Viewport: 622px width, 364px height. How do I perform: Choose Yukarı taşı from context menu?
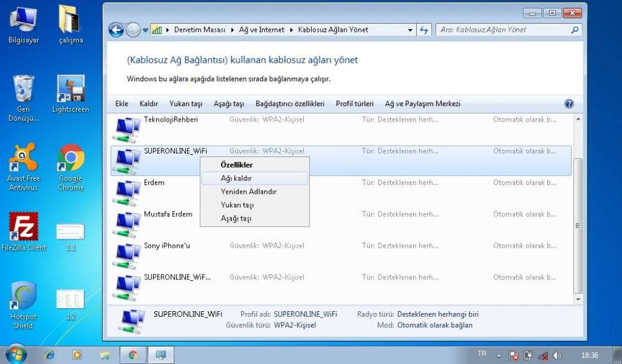pyautogui.click(x=254, y=205)
